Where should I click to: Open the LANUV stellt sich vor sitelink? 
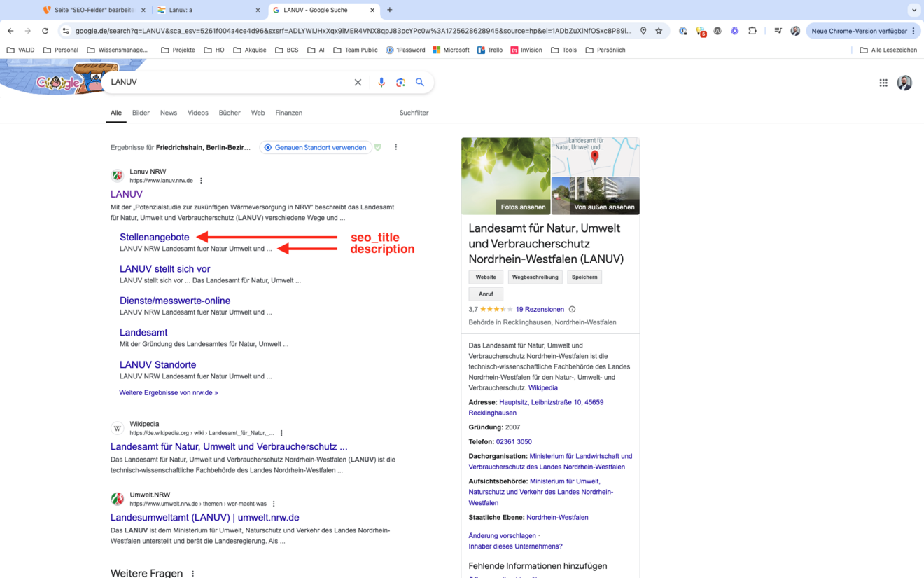coord(165,268)
